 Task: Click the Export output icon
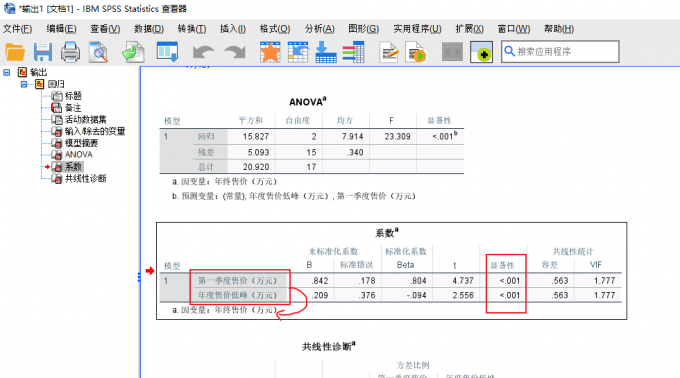click(133, 52)
